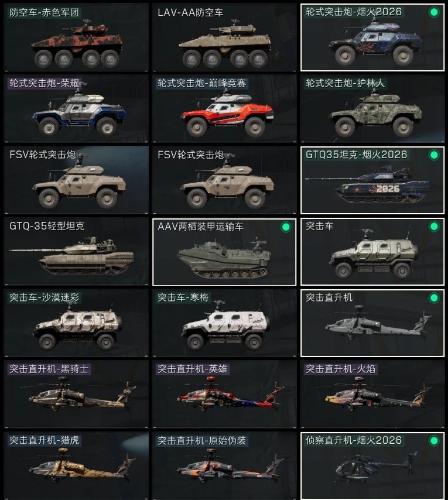
Task: Choose the 突击直升机-英雄 helicopter skin
Action: pyautogui.click(x=224, y=394)
